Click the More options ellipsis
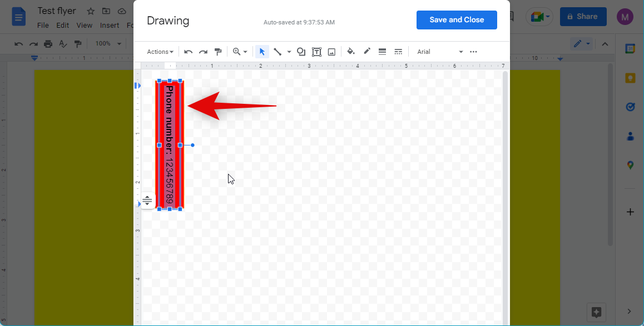 pyautogui.click(x=473, y=52)
